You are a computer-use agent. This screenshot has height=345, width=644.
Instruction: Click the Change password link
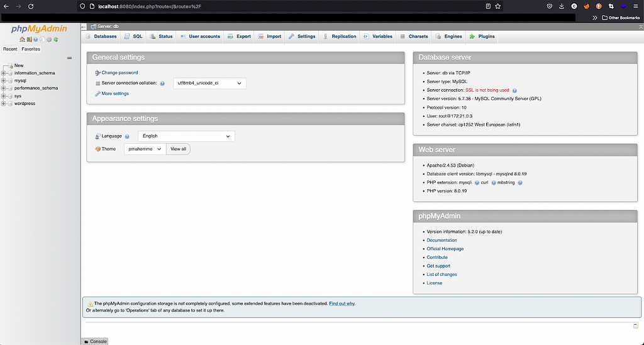click(x=119, y=73)
